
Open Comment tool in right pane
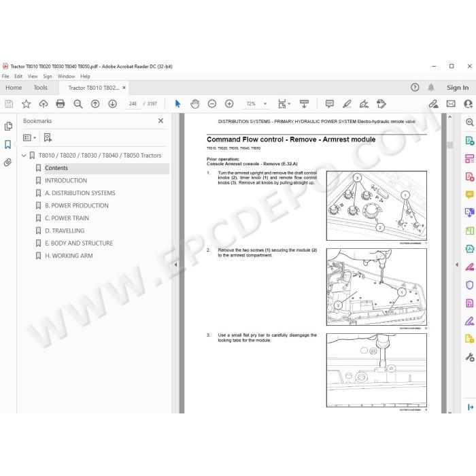[470, 194]
